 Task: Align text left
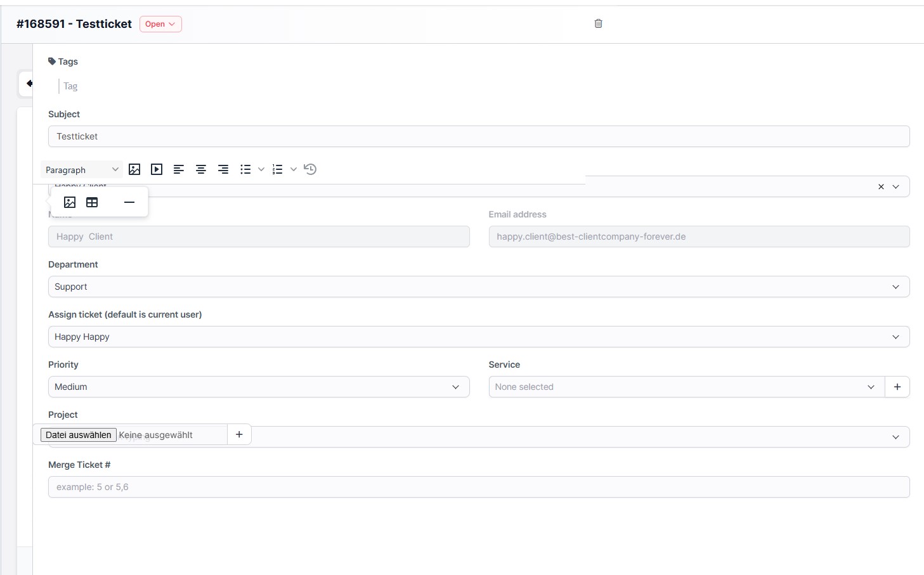tap(179, 169)
